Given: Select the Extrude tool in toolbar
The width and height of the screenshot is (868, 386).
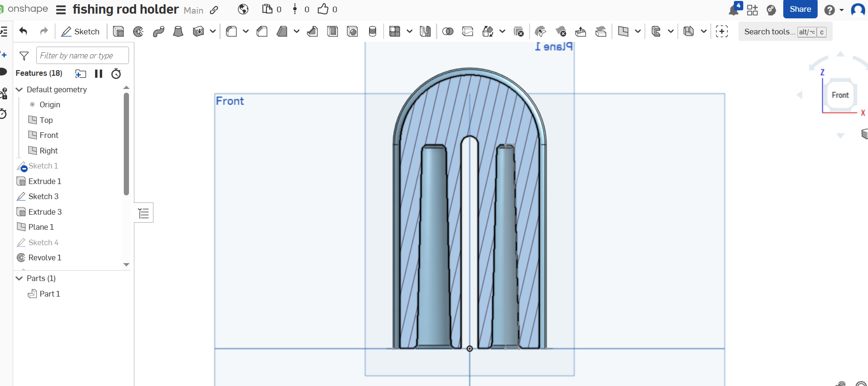Looking at the screenshot, I should tap(119, 32).
